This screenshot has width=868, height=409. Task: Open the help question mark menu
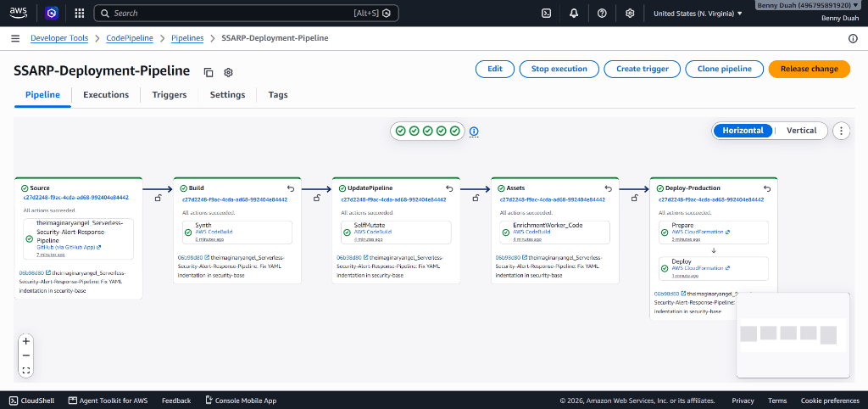coord(602,14)
